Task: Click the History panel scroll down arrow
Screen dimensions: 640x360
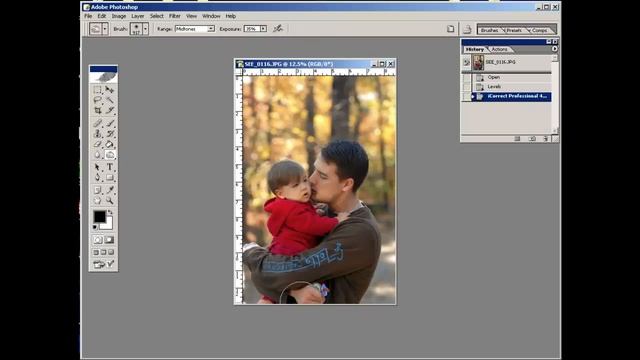Action: (555, 131)
